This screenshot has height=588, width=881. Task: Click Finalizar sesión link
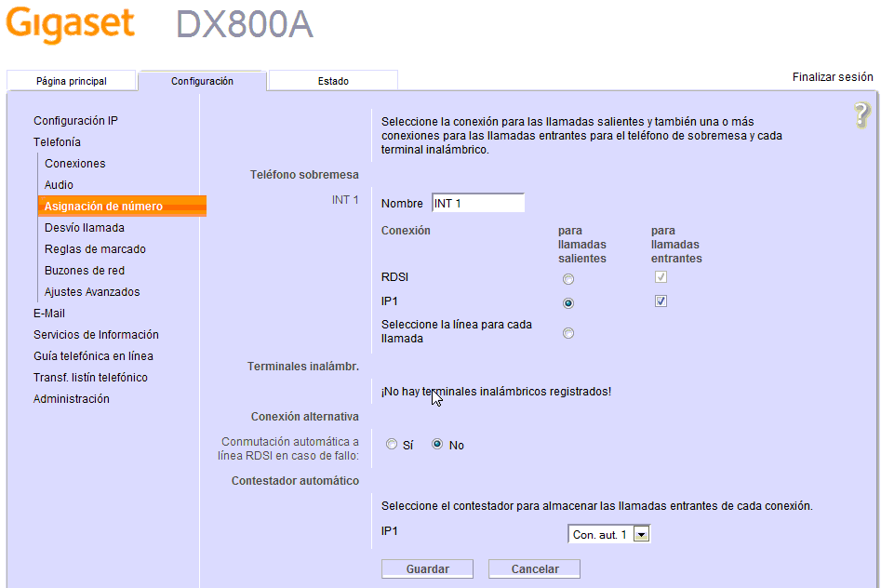coord(833,77)
